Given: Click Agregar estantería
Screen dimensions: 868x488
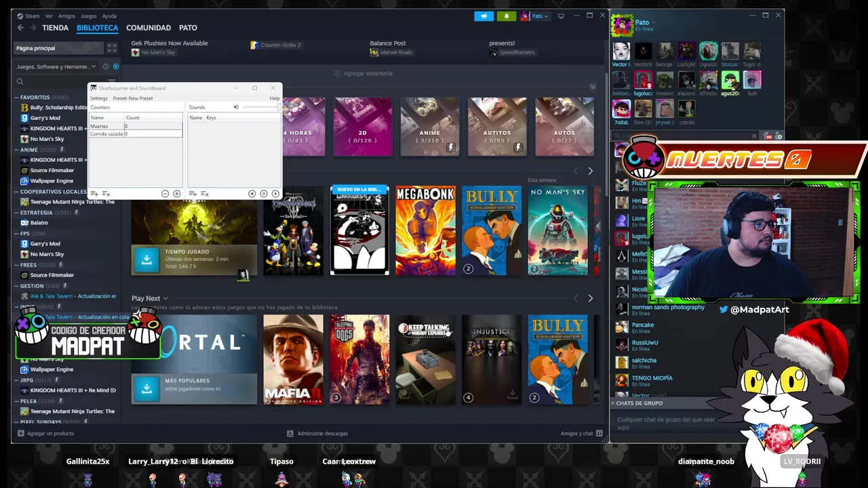Looking at the screenshot, I should [363, 73].
